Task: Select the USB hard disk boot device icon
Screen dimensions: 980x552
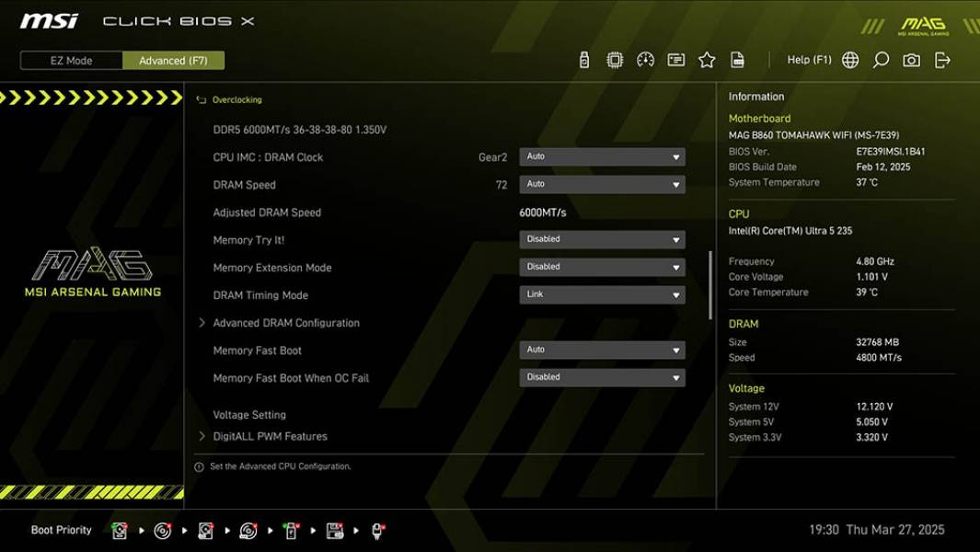Action: click(x=205, y=531)
